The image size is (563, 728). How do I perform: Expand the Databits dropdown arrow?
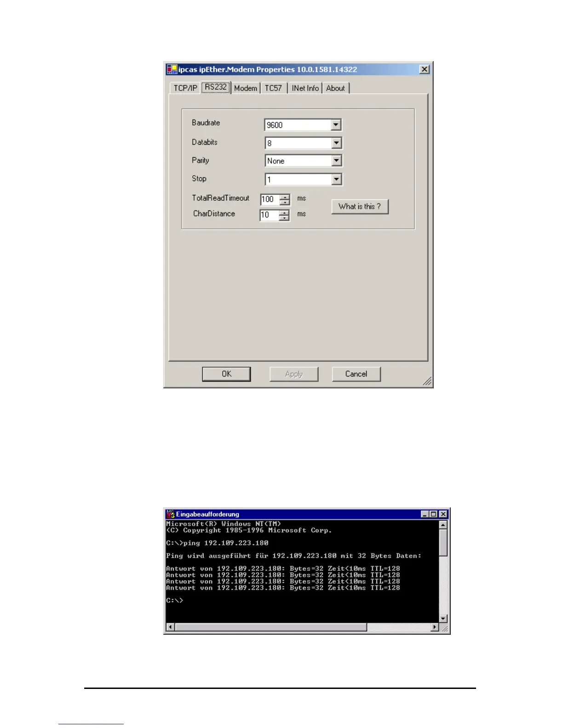coord(336,143)
